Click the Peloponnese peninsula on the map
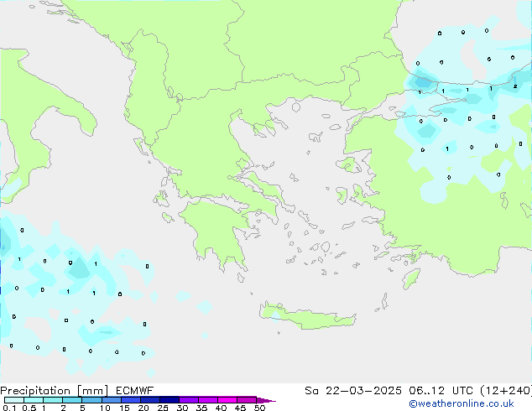 point(217,231)
